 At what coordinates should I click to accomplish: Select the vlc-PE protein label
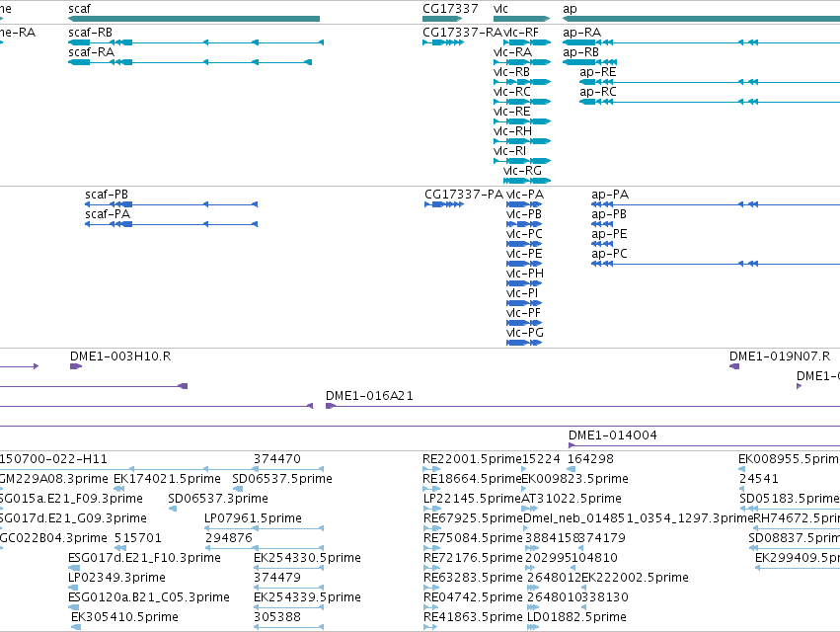pyautogui.click(x=524, y=254)
